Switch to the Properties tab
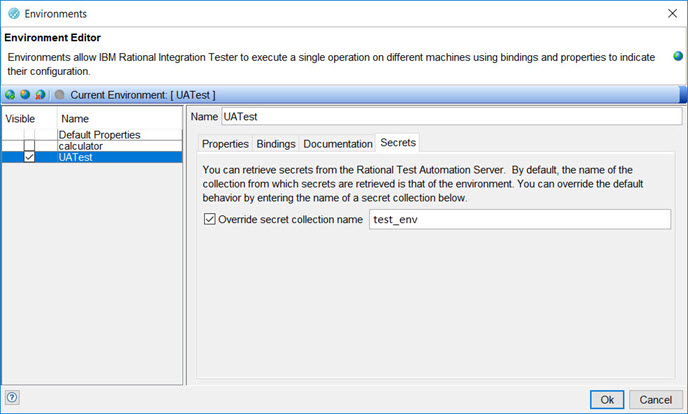Screen dimensions: 688x414 pyautogui.click(x=225, y=144)
